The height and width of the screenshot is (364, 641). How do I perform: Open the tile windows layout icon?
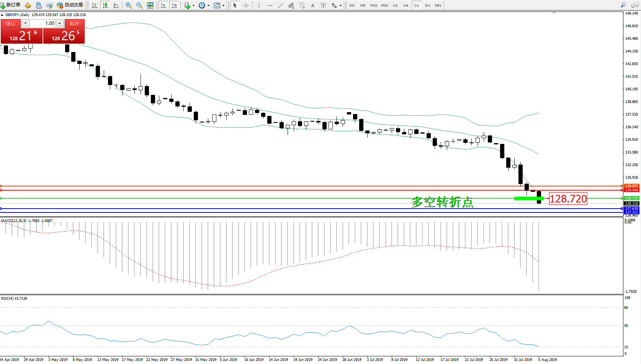[x=150, y=5]
